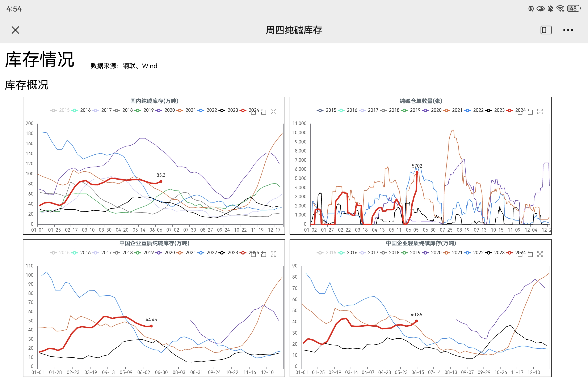
Task: Reset zoom in 轻质纯碱库存 chart
Action: (530, 254)
